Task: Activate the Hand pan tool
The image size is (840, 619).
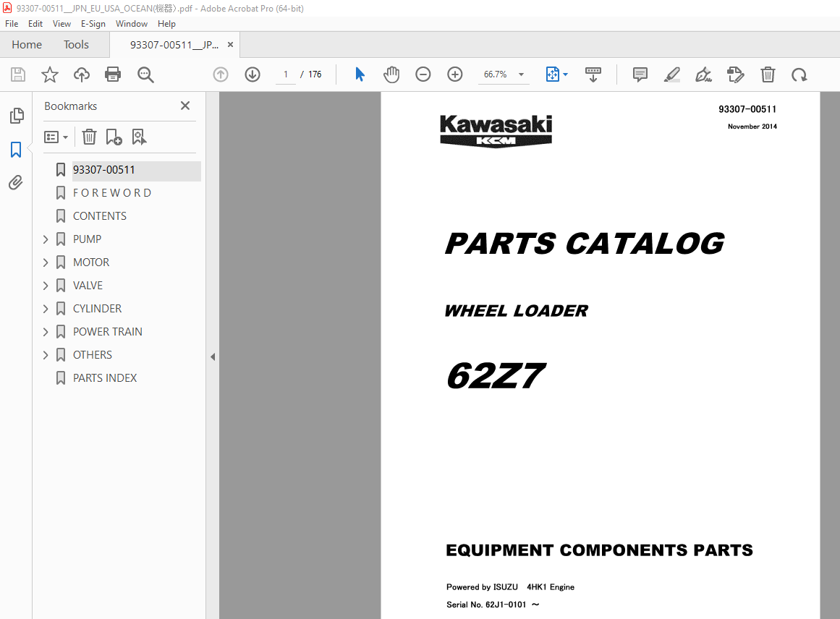Action: tap(391, 74)
